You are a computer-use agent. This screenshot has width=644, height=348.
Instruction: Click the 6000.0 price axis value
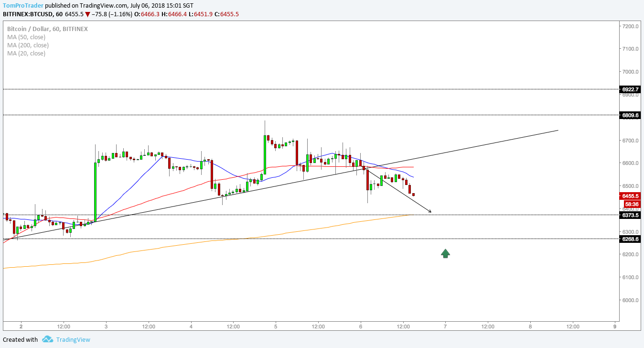point(631,300)
